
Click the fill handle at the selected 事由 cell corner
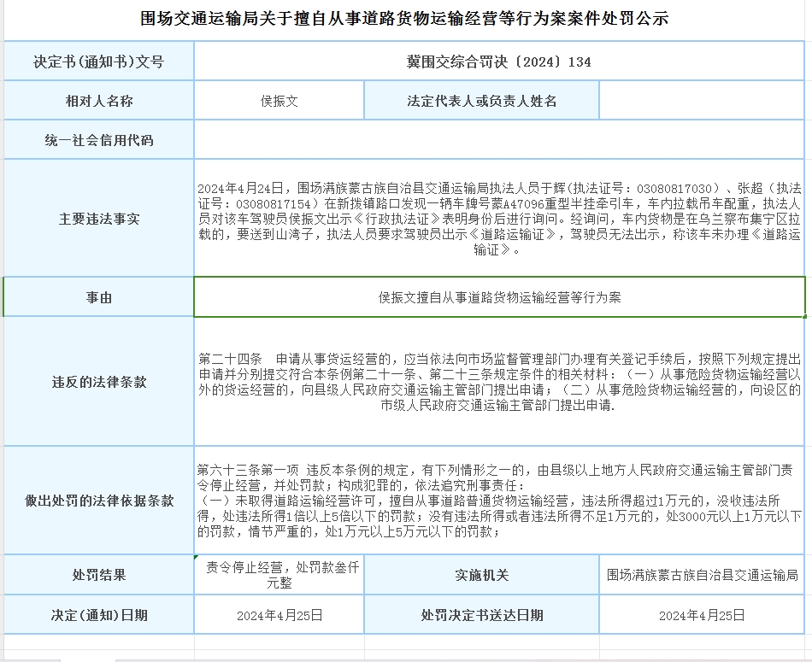[x=805, y=316]
